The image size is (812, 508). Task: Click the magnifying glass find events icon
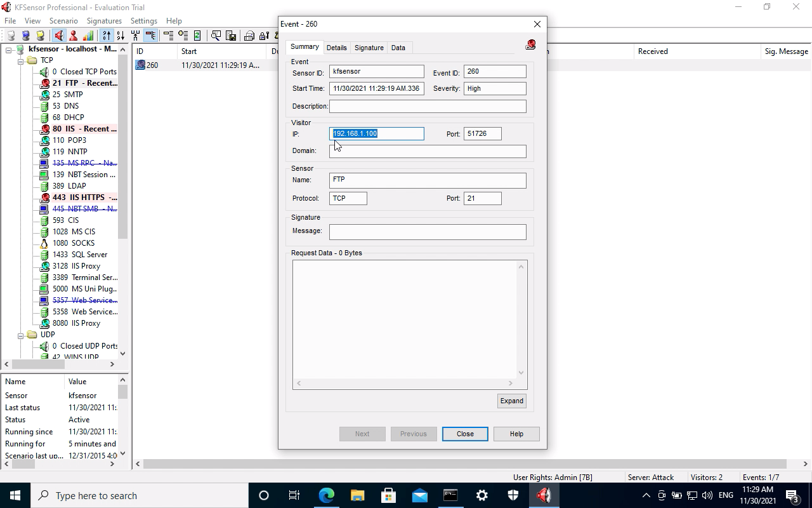click(x=216, y=36)
